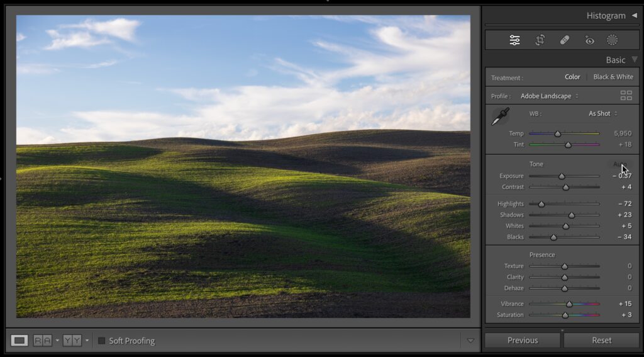This screenshot has height=357, width=644.
Task: Open the Profile Browser grid icon
Action: click(626, 96)
